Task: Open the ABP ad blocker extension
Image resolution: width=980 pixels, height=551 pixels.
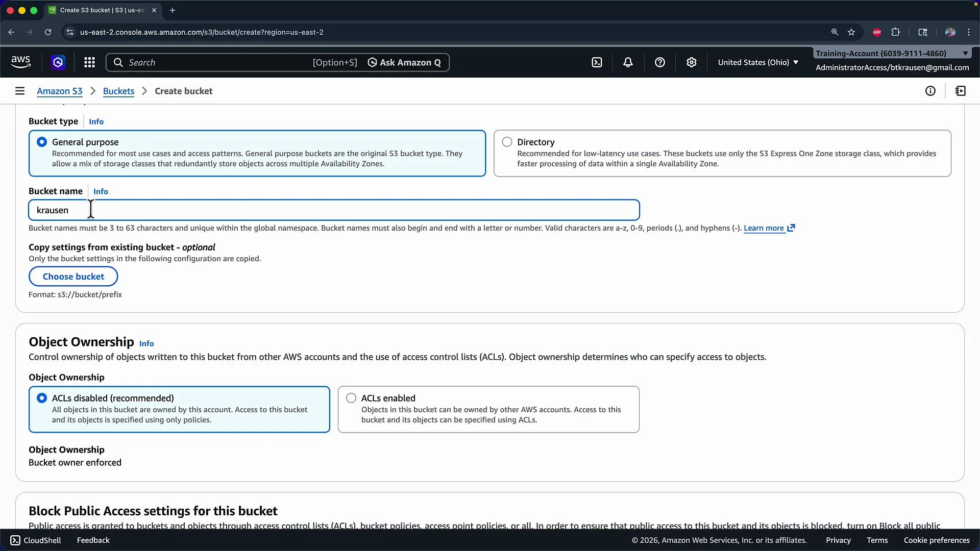Action: (877, 32)
